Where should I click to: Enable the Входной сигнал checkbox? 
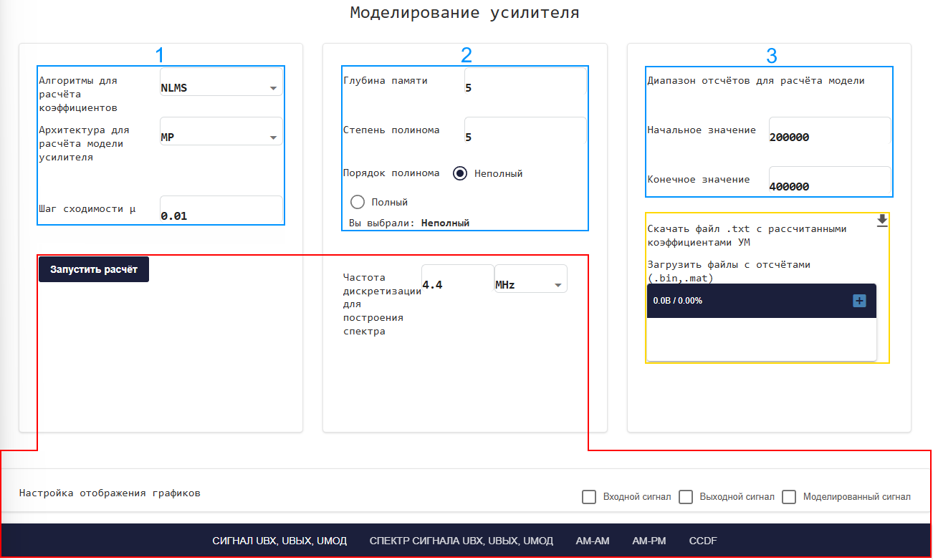click(x=589, y=497)
